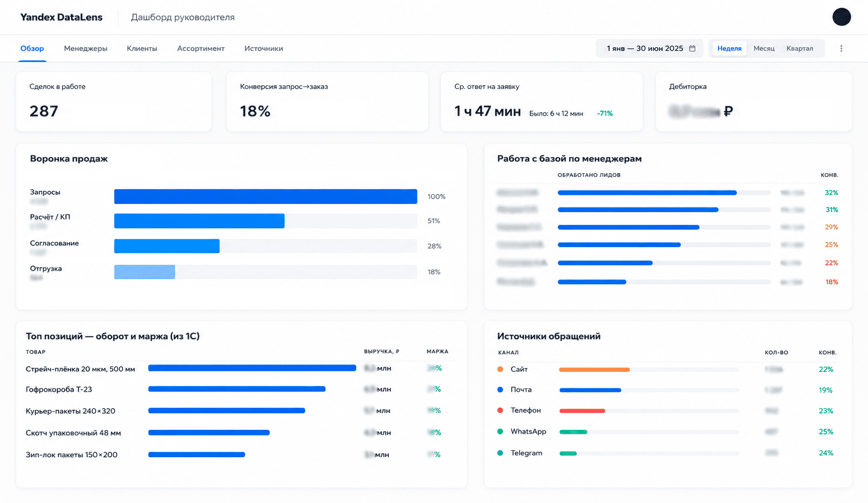The width and height of the screenshot is (868, 503).
Task: Click the Стрейч-плёнка 20 мкм revenue bar
Action: [x=252, y=368]
